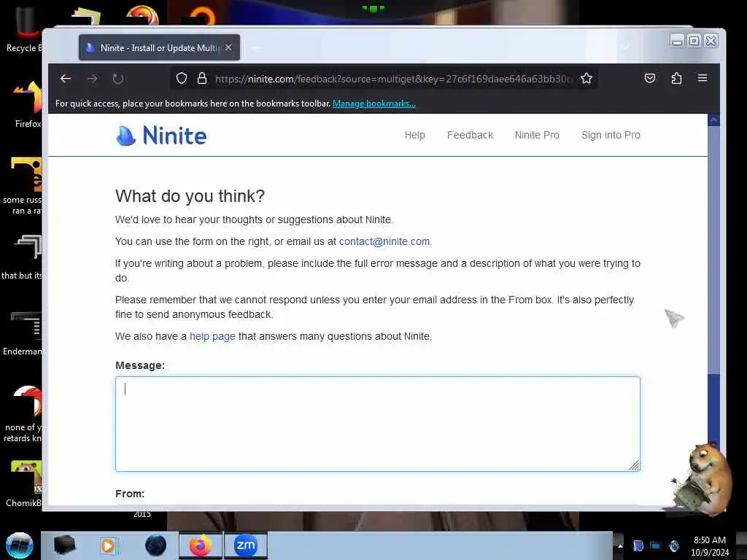Minimize the Firefox window
747x560 pixels.
point(677,42)
